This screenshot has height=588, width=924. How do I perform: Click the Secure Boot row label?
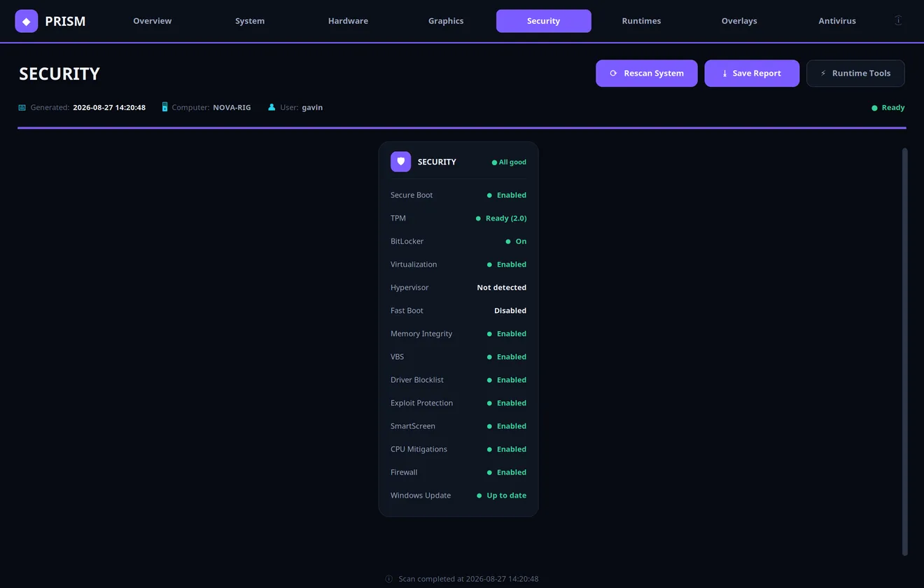click(412, 195)
